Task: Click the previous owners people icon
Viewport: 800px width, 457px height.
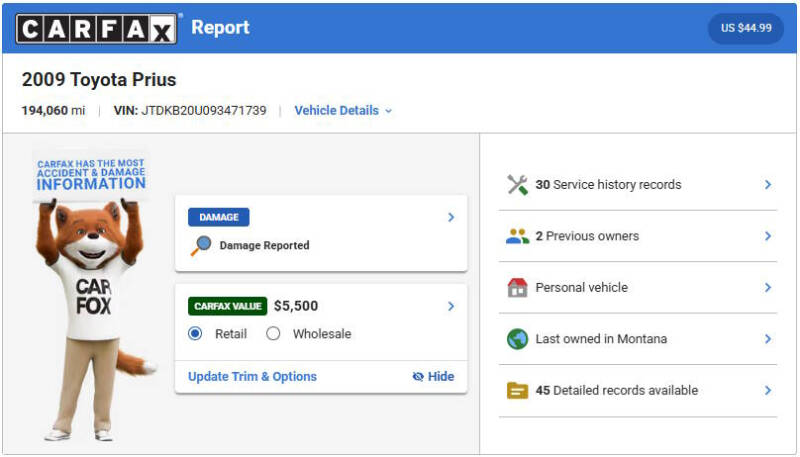Action: pos(517,236)
